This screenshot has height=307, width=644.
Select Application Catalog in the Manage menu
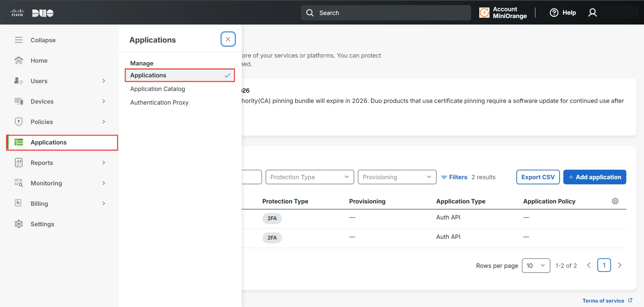[158, 89]
